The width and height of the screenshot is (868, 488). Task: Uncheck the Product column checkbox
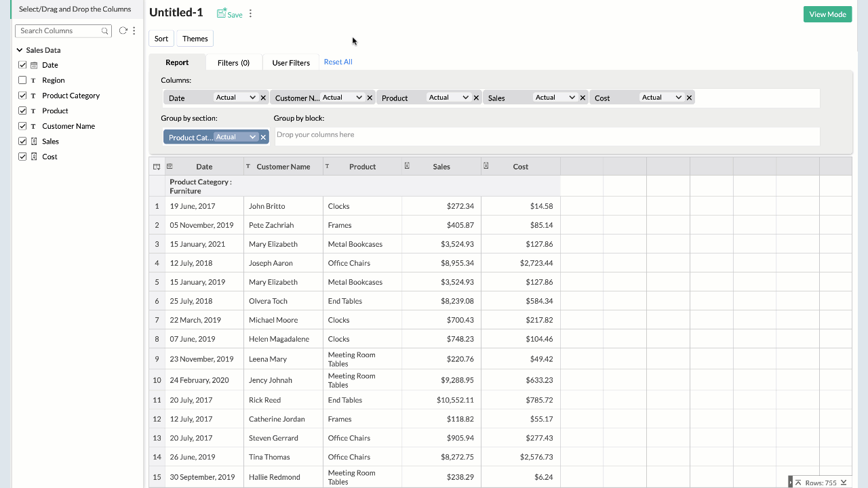pos(22,110)
